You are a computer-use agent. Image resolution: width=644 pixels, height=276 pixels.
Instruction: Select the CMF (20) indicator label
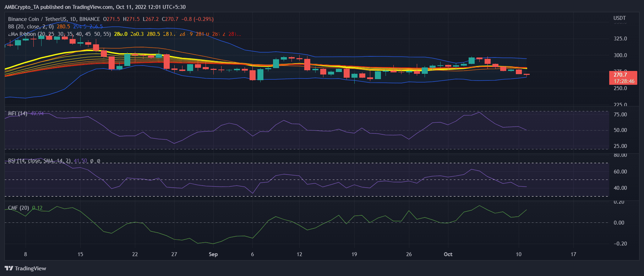(18, 208)
